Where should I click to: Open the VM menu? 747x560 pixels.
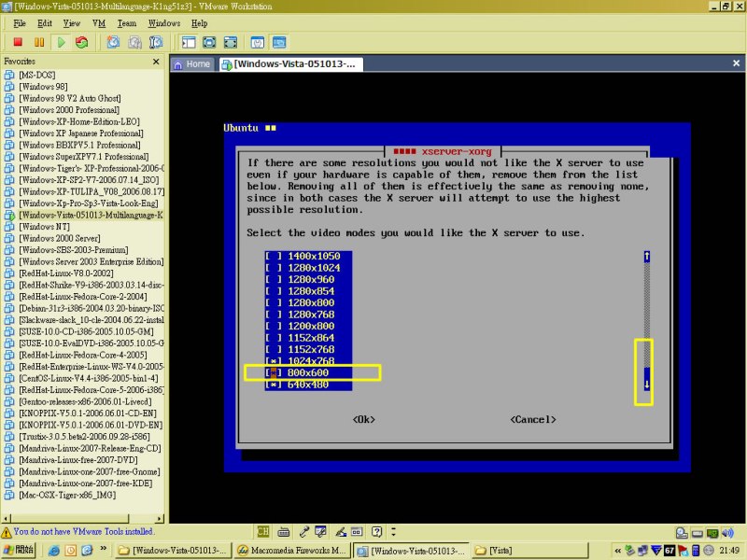99,23
